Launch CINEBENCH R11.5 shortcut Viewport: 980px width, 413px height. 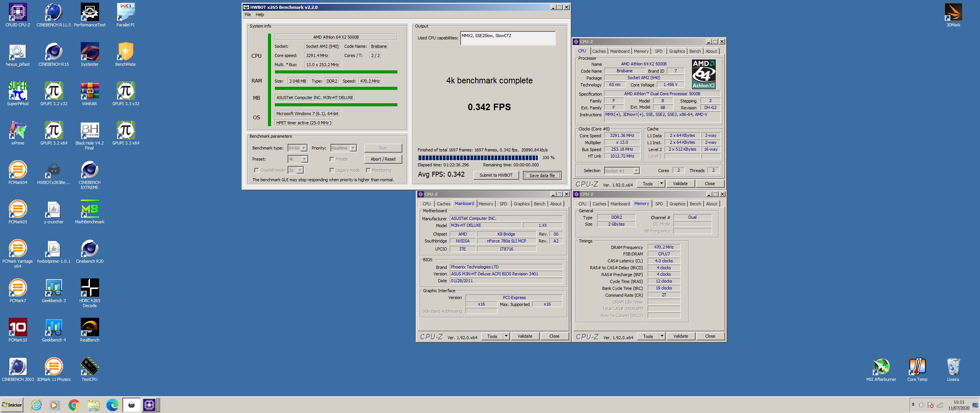point(54,15)
